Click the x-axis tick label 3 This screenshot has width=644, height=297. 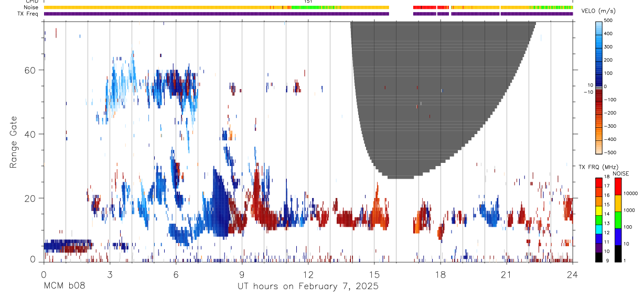coord(110,274)
